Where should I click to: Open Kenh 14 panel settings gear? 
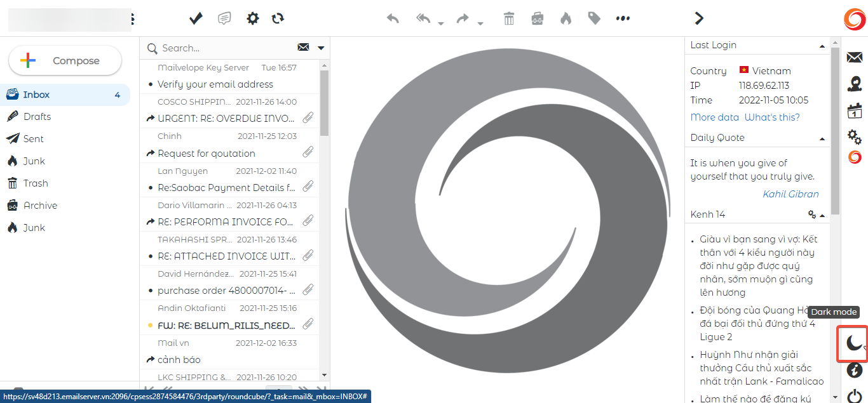click(811, 215)
